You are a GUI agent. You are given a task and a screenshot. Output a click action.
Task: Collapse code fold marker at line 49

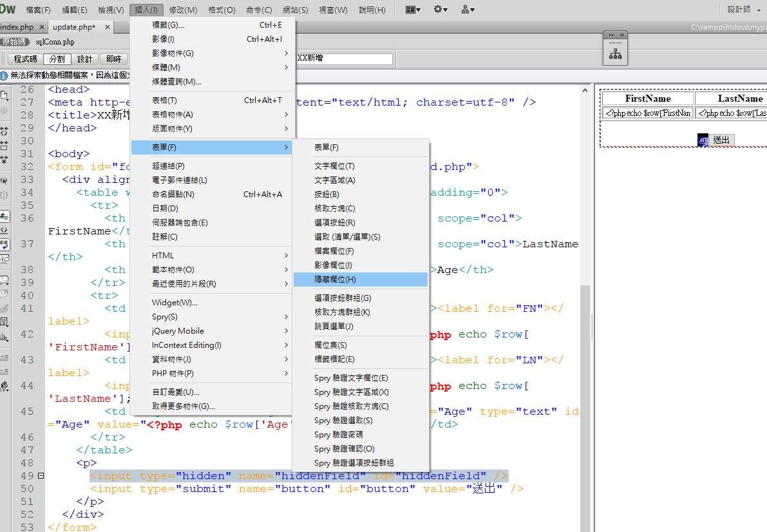tap(41, 476)
